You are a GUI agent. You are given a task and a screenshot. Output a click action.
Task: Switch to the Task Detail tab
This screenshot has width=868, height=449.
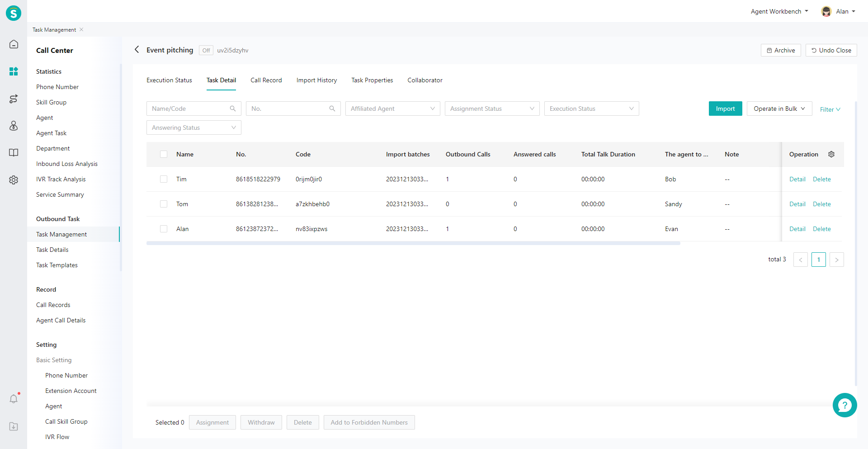click(x=221, y=80)
